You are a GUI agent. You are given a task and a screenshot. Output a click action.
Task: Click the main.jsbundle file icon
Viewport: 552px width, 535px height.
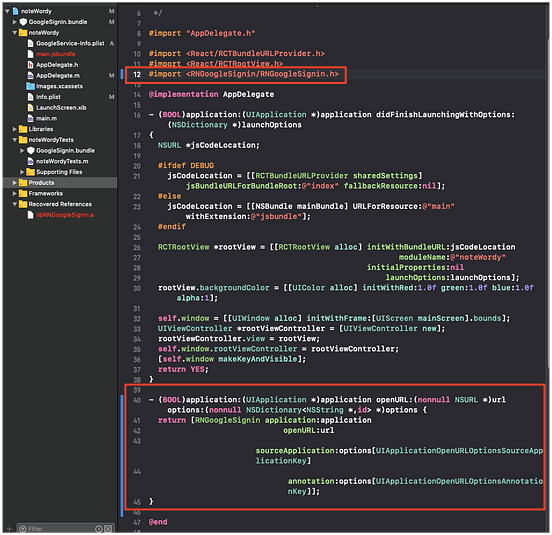[x=31, y=54]
